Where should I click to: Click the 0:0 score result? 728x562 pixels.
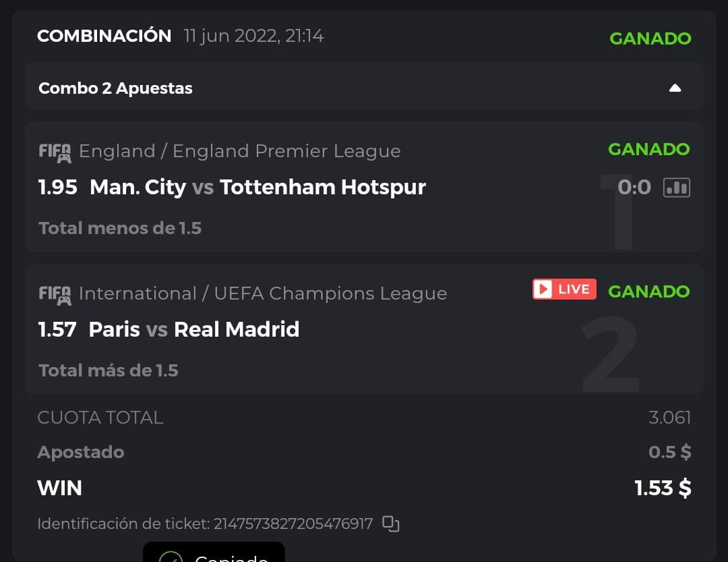[634, 187]
